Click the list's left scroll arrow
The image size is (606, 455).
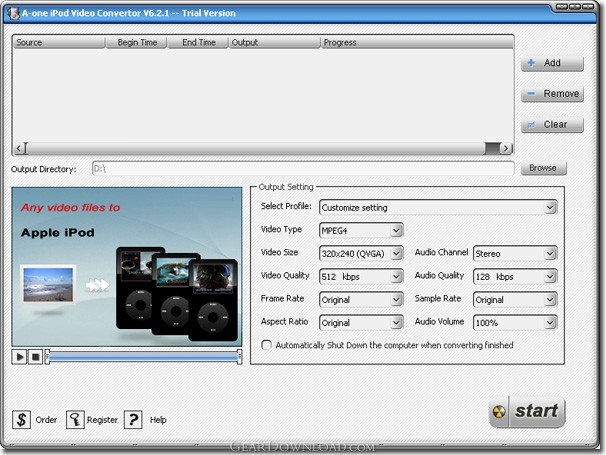tap(19, 148)
